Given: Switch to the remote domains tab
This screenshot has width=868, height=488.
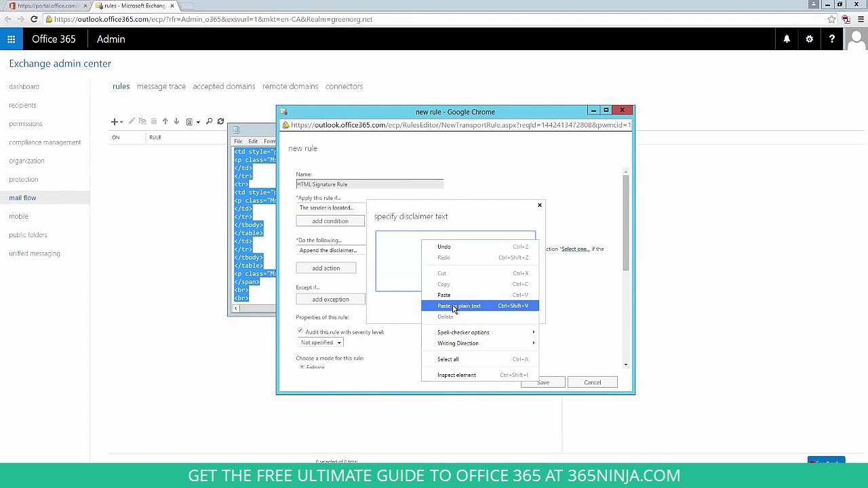Looking at the screenshot, I should point(290,86).
